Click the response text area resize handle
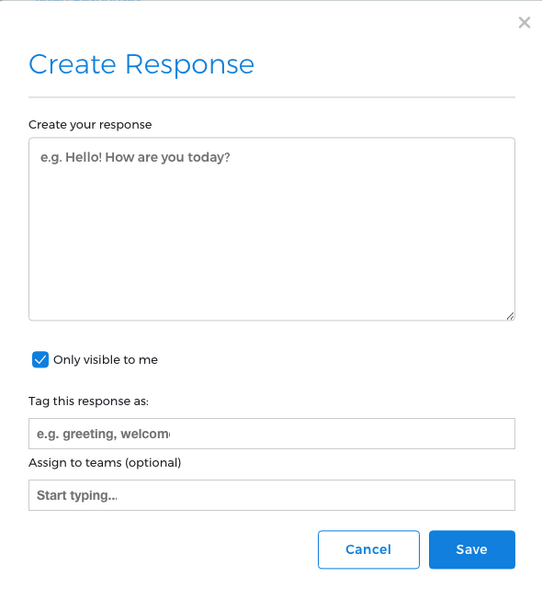Screen dimensions: 542x599 click(x=510, y=316)
